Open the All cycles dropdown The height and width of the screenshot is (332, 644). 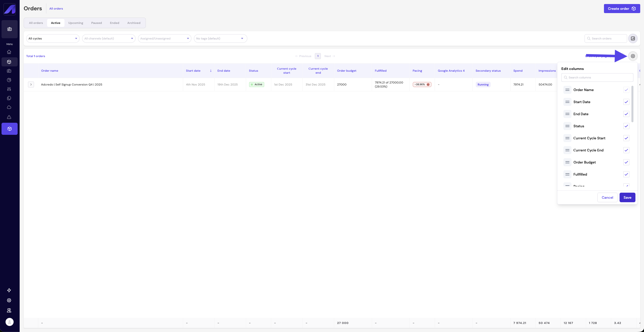53,38
